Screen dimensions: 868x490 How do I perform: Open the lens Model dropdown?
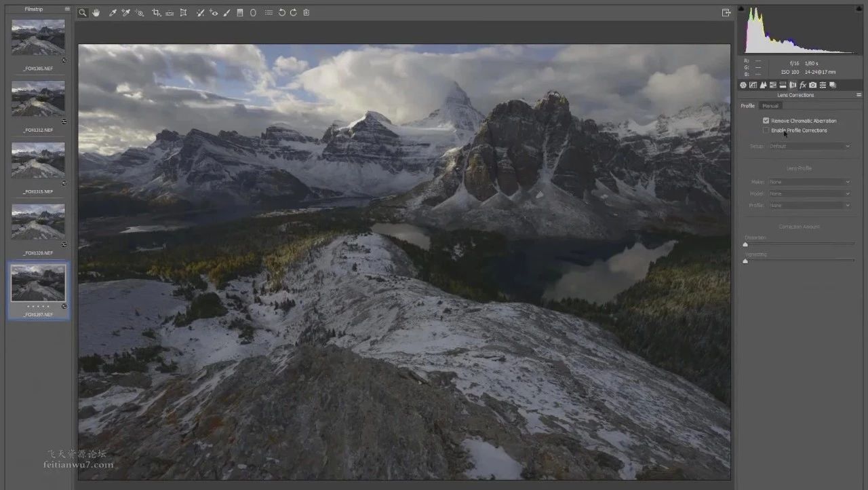[x=810, y=193]
